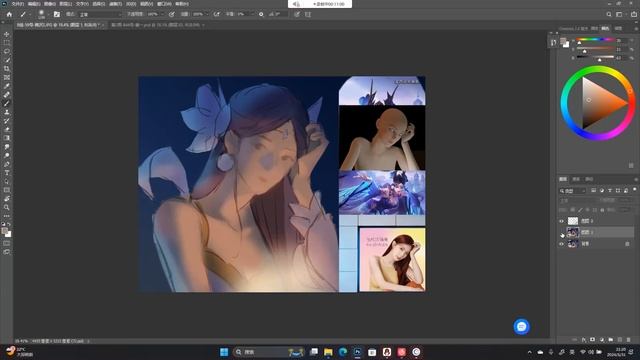Viewport: 640px width, 360px height.
Task: Select the Type tool
Action: (7, 173)
